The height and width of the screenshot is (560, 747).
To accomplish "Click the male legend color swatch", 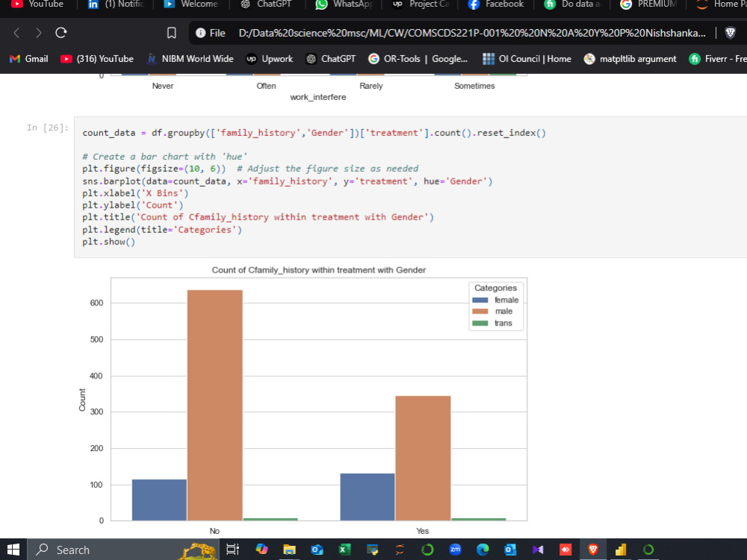I will click(x=480, y=311).
